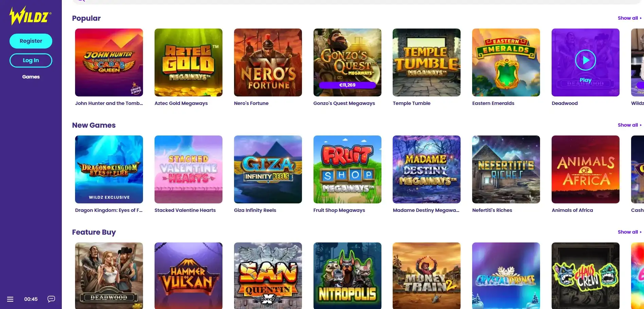644x309 pixels.
Task: Click the Wildz logo
Action: (30, 16)
